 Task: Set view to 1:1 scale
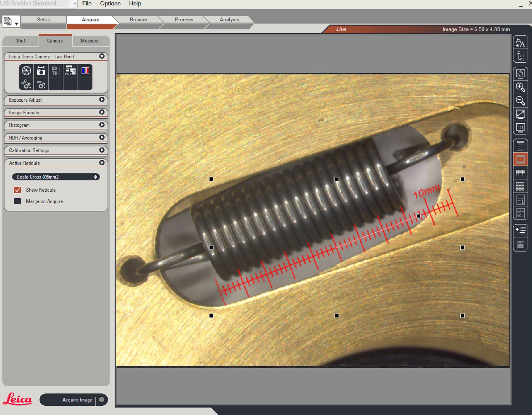520,127
